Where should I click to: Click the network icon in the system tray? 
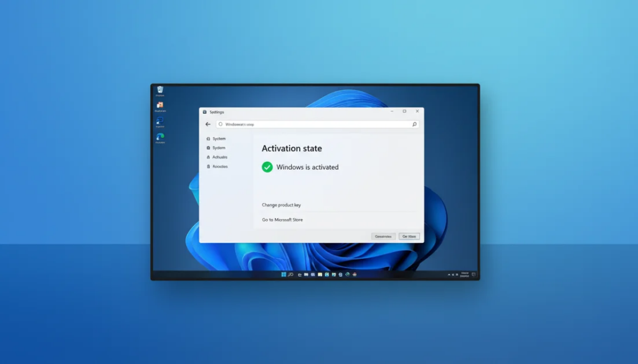(x=453, y=274)
